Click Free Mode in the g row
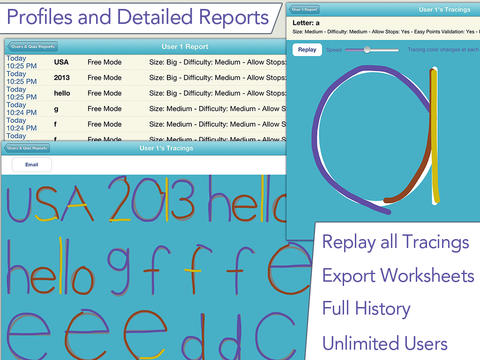The image size is (480, 360). (104, 109)
